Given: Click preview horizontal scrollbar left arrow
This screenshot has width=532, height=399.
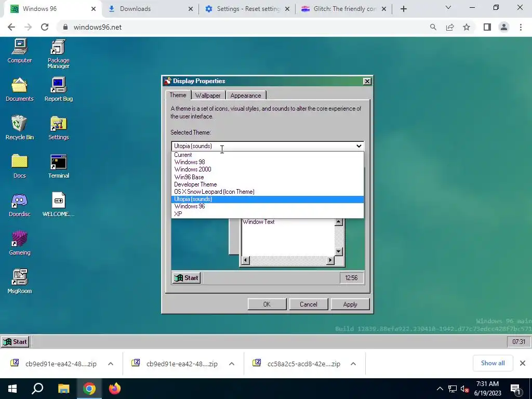Looking at the screenshot, I should pos(246,260).
